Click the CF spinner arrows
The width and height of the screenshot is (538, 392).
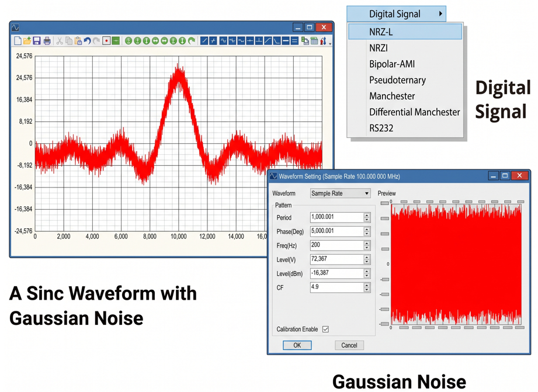[x=367, y=287]
